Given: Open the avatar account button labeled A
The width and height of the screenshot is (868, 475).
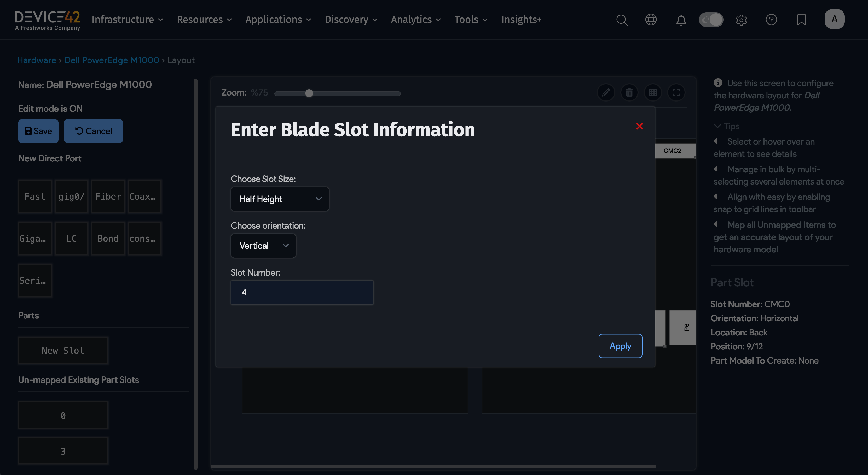Looking at the screenshot, I should (835, 19).
